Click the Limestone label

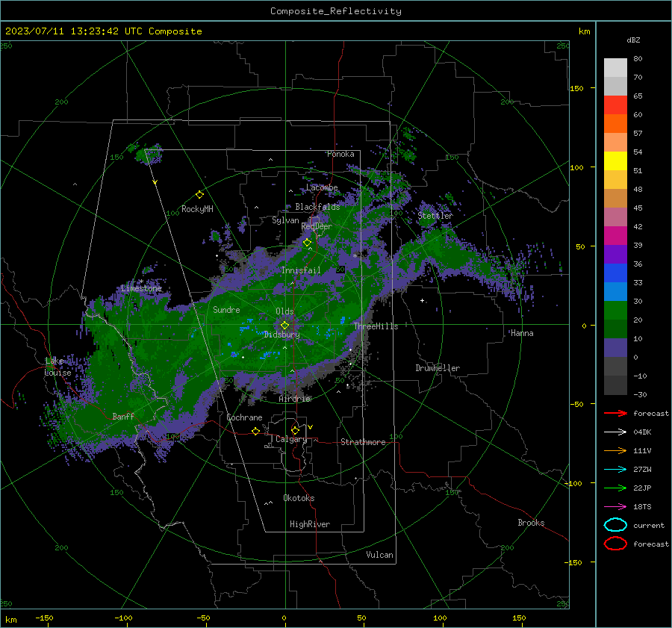point(141,288)
